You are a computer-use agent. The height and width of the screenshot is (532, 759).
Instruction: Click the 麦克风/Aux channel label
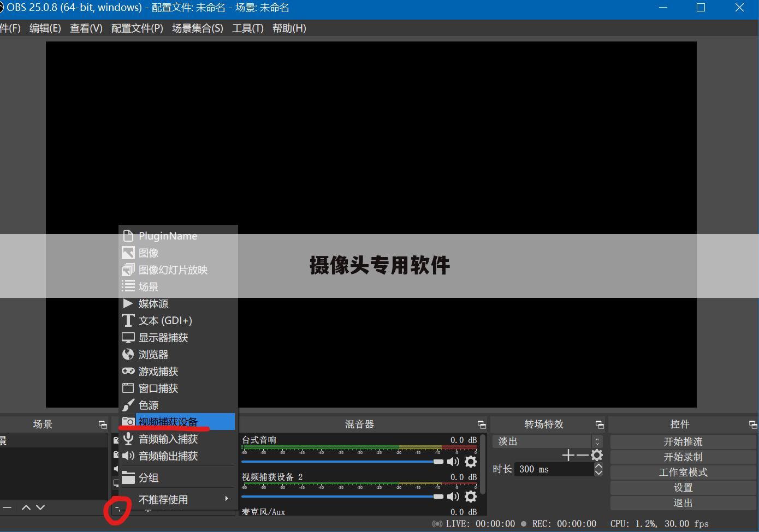[x=263, y=512]
